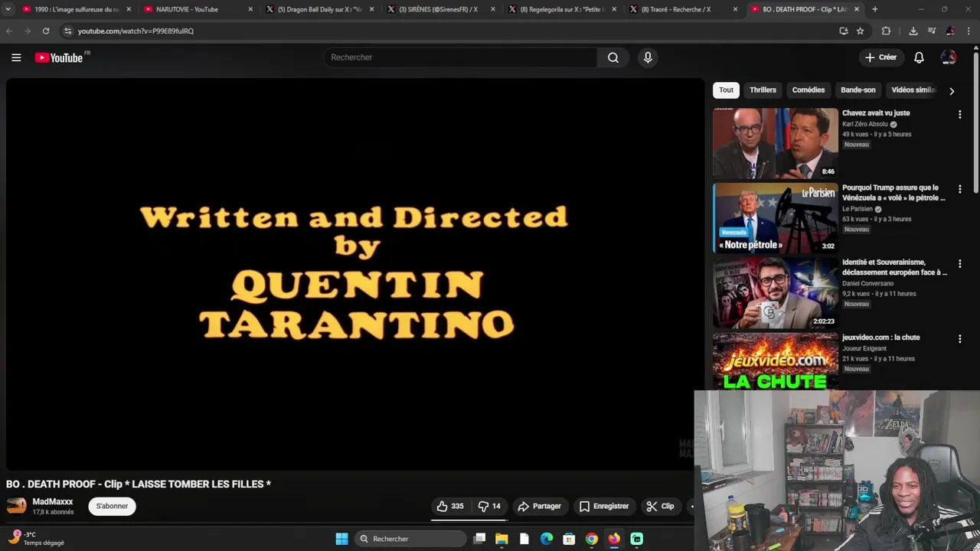Screen dimensions: 980x551
Task: Select the Bande-son filter chip
Action: click(x=857, y=90)
